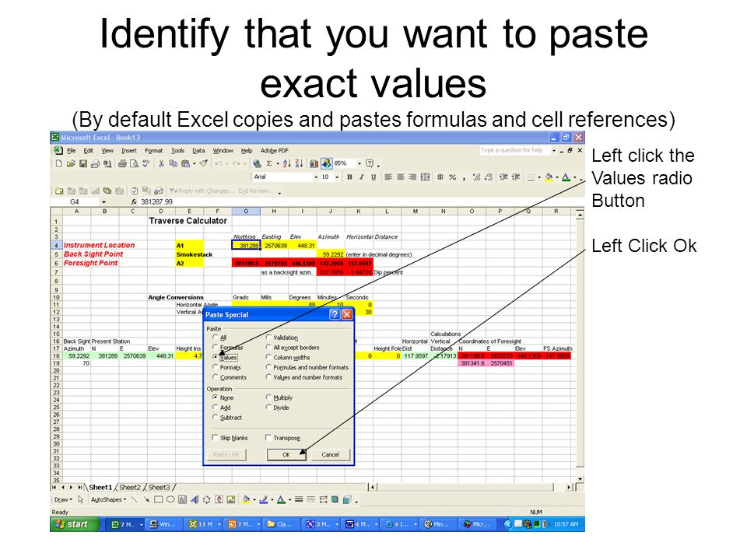747x560 pixels.
Task: Click the AutoSum sigma icon
Action: 269,164
